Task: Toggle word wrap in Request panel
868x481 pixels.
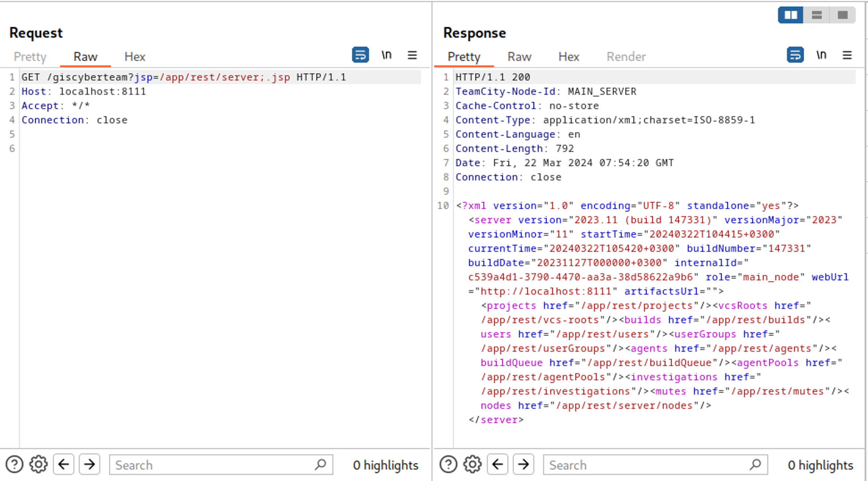Action: [360, 55]
